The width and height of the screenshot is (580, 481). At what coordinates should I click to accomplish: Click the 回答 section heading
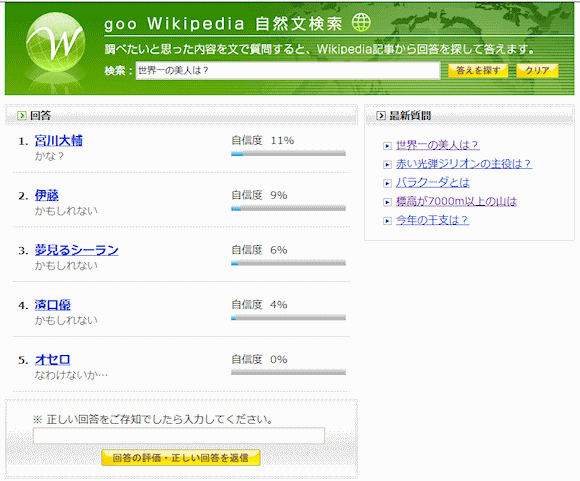pyautogui.click(x=40, y=116)
